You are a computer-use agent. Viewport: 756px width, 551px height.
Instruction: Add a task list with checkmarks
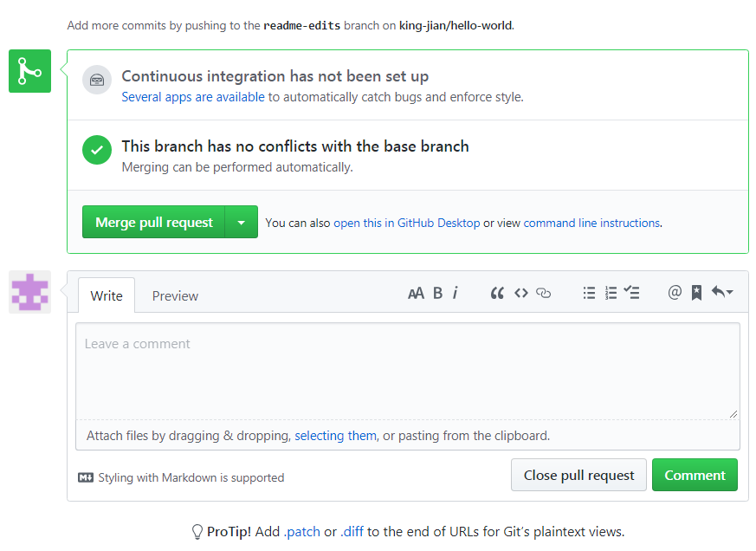click(632, 293)
